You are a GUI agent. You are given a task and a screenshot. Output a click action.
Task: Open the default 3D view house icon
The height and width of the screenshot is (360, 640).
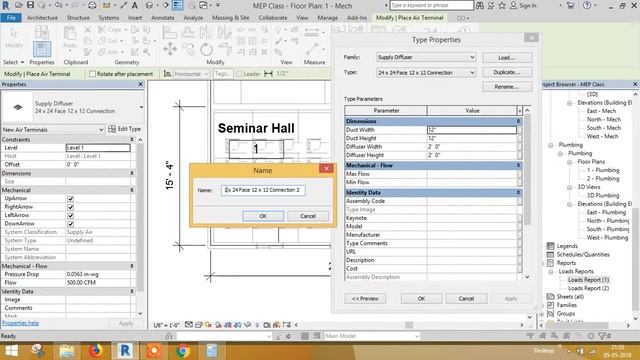[149, 5]
